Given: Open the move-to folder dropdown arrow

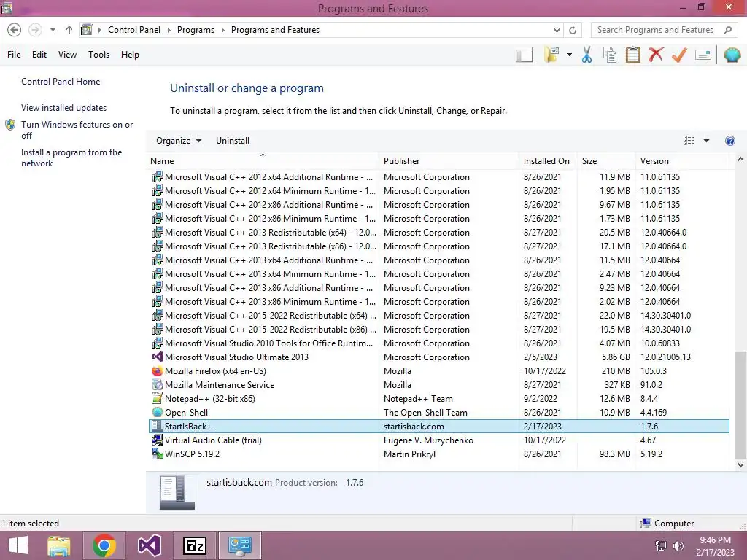Looking at the screenshot, I should [x=569, y=55].
